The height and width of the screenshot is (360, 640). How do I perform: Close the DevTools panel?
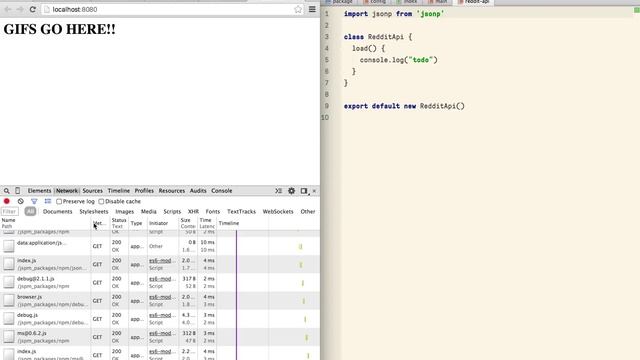click(x=314, y=191)
